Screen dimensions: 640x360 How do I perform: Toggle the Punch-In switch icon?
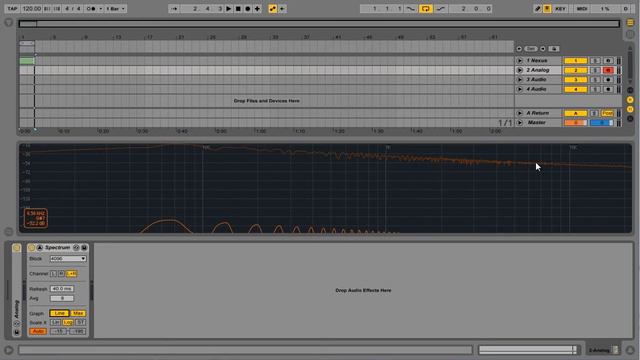pyautogui.click(x=411, y=9)
